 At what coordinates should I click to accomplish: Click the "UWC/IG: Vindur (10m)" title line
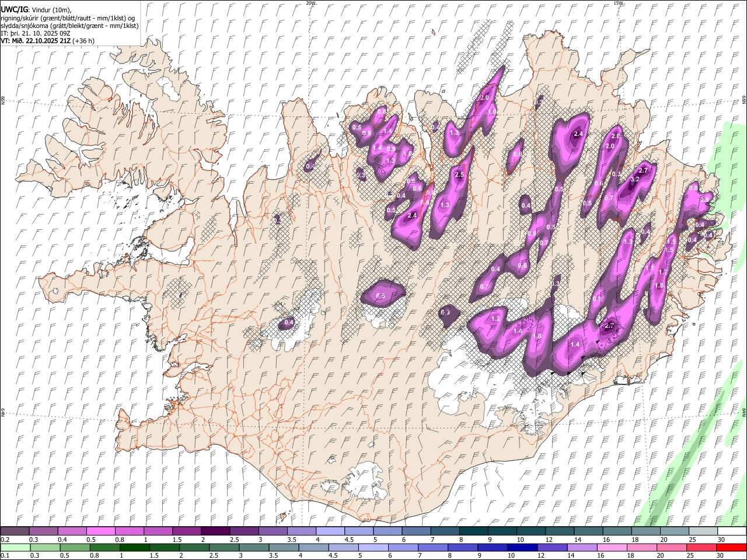tap(36, 10)
